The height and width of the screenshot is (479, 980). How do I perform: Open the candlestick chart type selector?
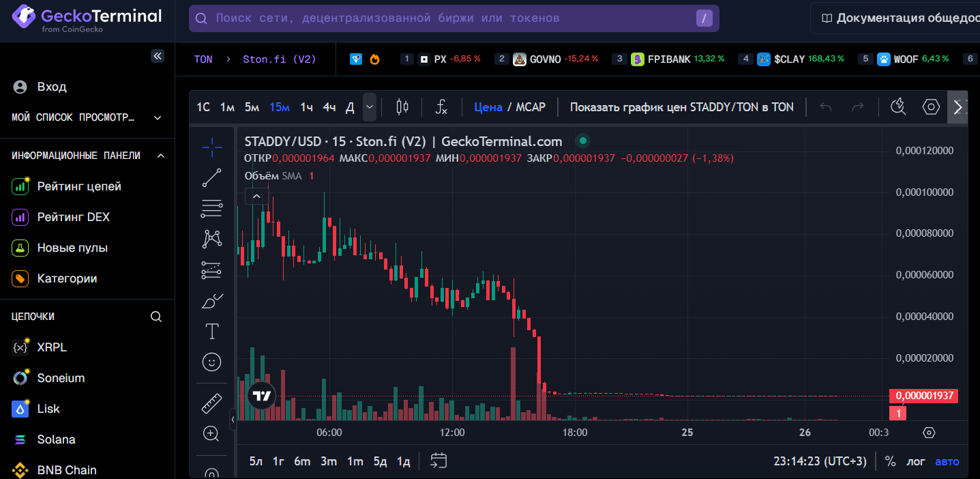tap(402, 106)
